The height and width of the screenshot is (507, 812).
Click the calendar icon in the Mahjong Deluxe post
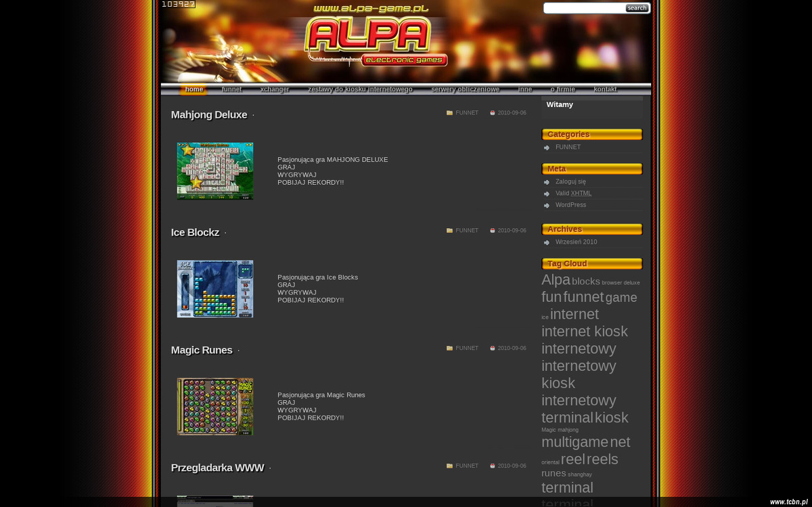point(493,113)
